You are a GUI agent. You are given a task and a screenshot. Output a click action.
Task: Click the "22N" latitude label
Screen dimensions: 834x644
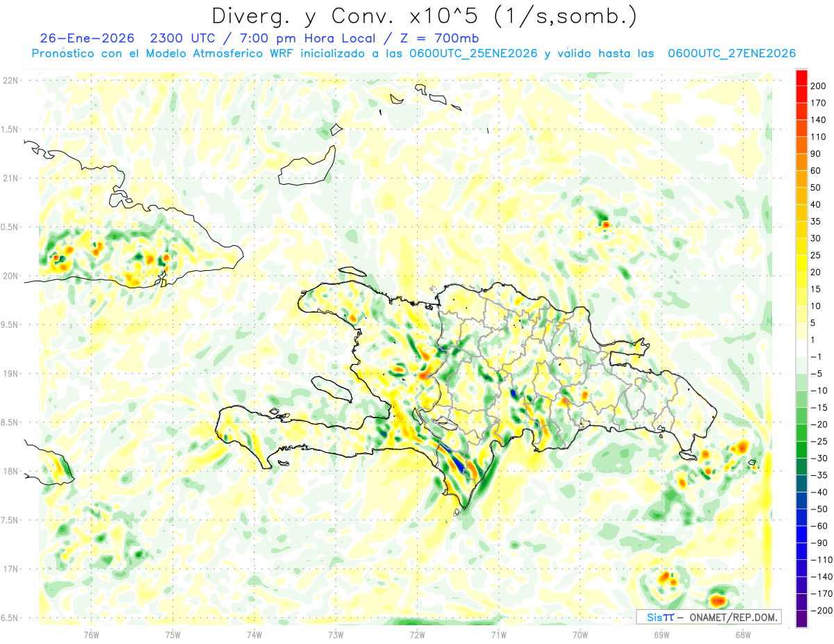coord(10,80)
